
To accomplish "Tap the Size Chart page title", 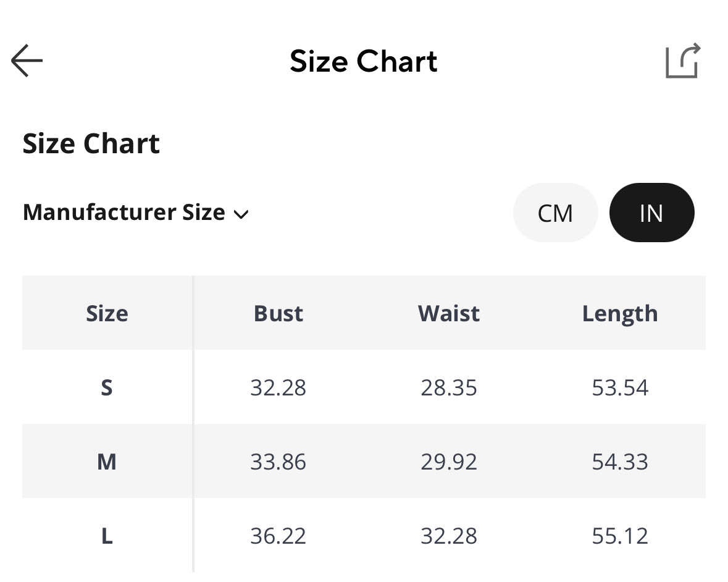I will point(364,61).
